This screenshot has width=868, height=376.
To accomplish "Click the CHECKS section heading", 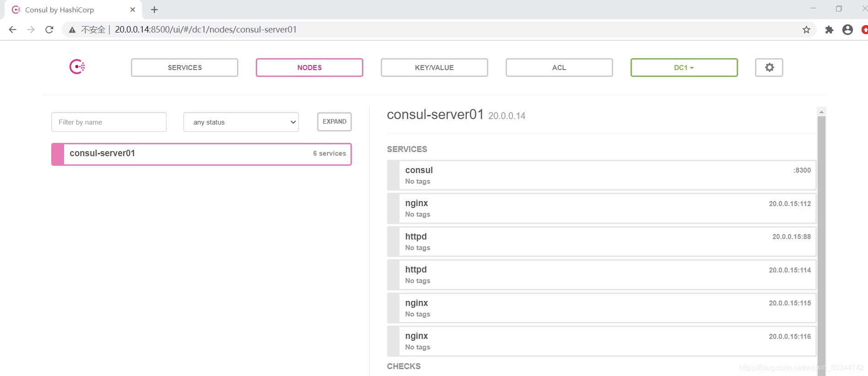I will click(404, 366).
